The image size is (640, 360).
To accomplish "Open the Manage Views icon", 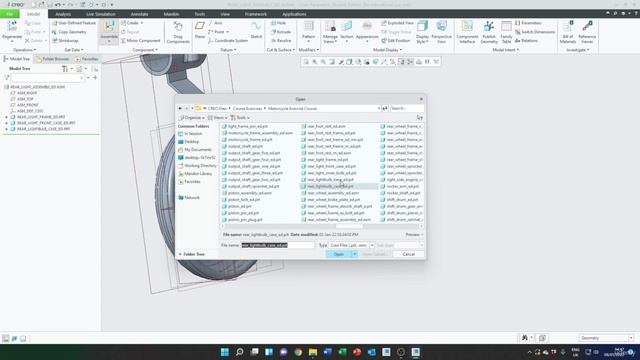I will coord(329,27).
